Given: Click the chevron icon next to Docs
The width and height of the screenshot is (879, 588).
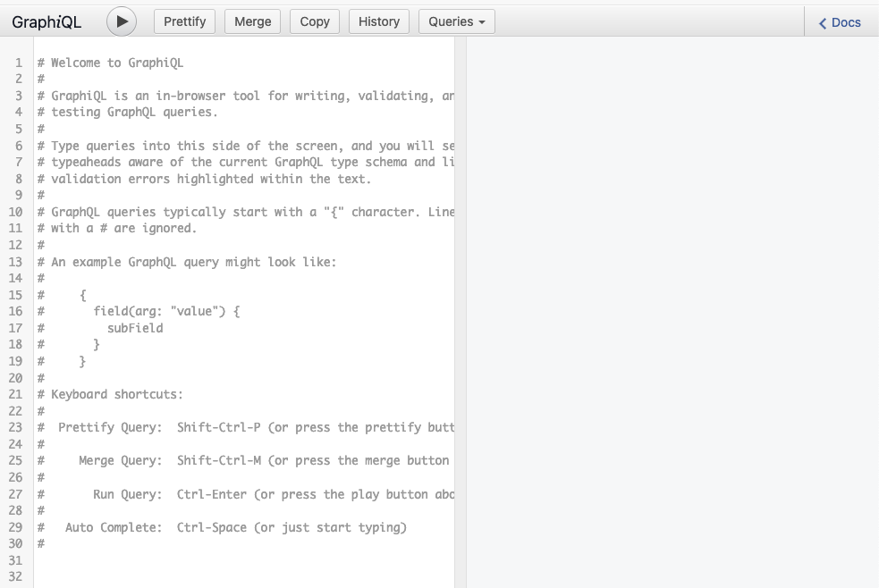Looking at the screenshot, I should [x=824, y=22].
